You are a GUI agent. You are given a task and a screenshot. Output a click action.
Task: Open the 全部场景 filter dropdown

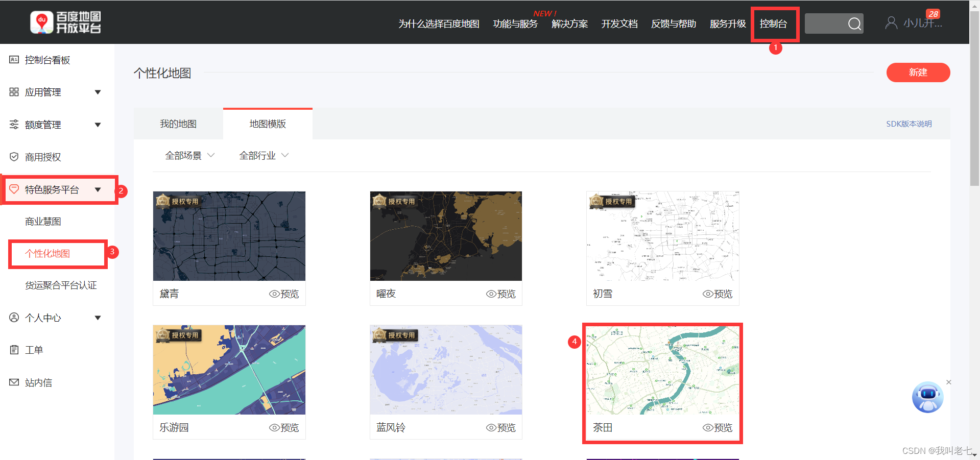(x=190, y=155)
